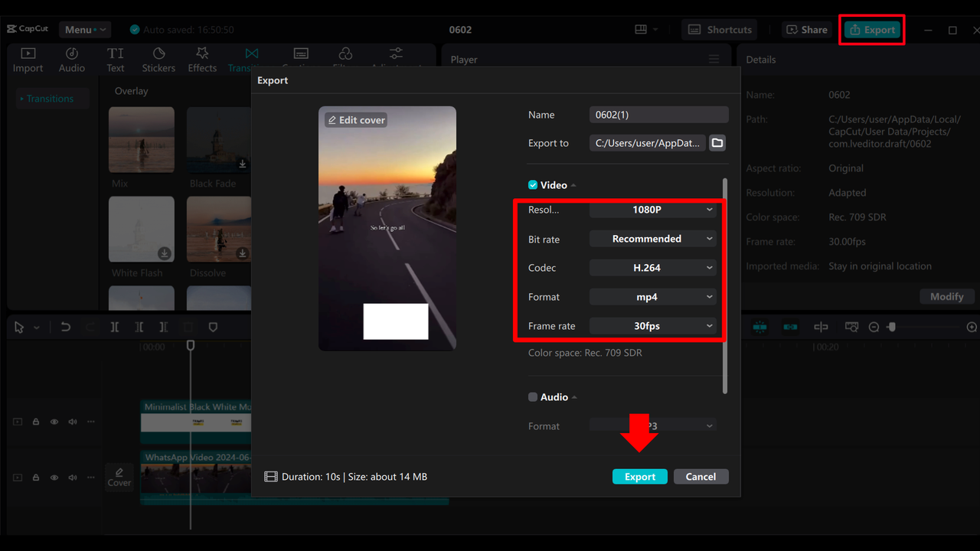Select the Transitions sidebar entry
Image resolution: width=980 pixels, height=551 pixels.
[51, 98]
